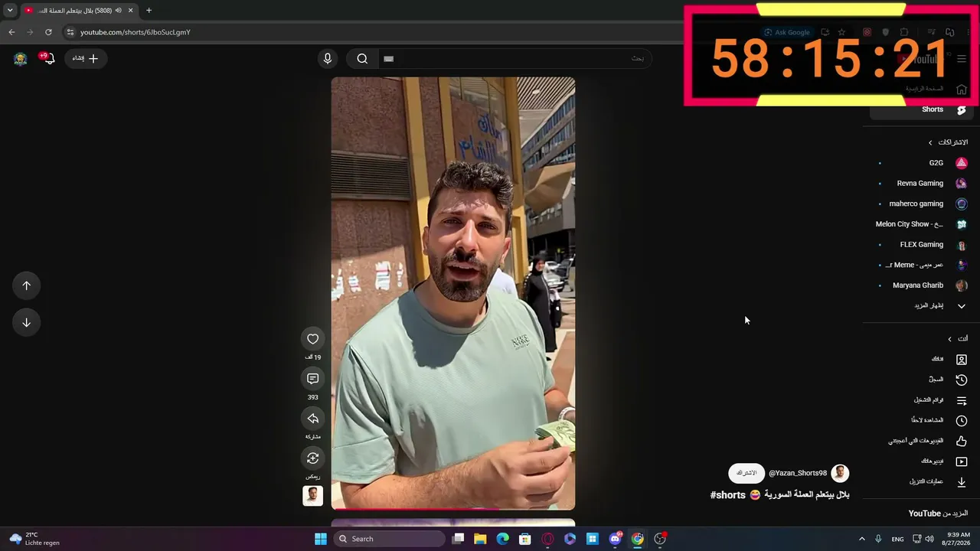
Task: Go back in the browser
Action: (11, 32)
